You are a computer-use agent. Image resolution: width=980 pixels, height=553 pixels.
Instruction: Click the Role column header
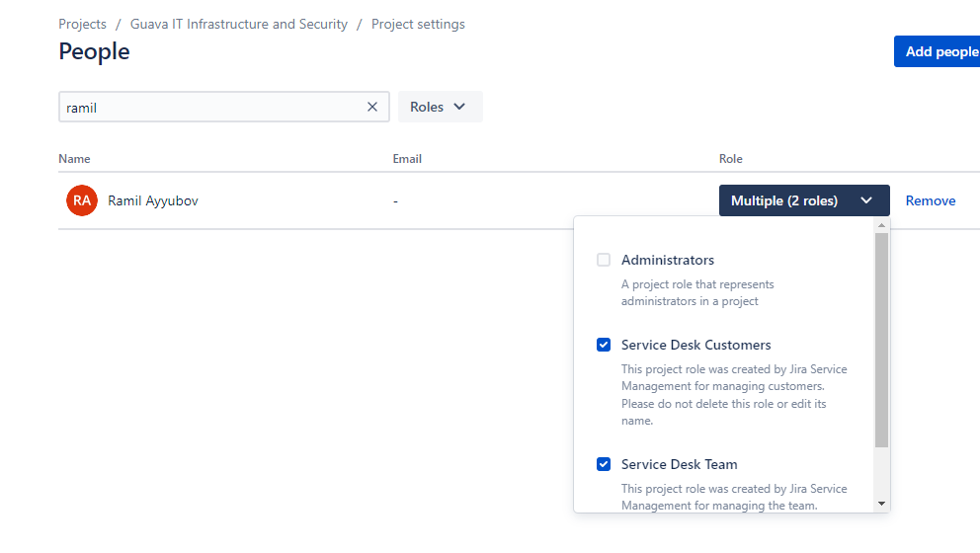[731, 159]
